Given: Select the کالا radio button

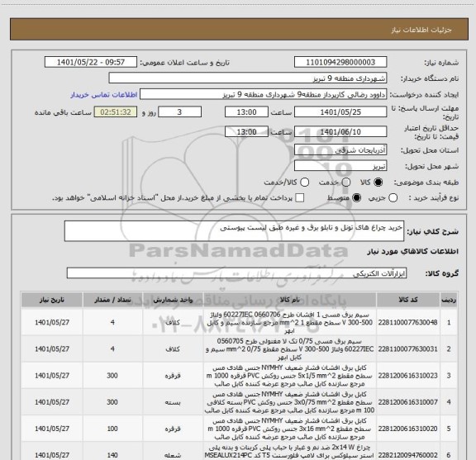Looking at the screenshot, I should pyautogui.click(x=378, y=182).
